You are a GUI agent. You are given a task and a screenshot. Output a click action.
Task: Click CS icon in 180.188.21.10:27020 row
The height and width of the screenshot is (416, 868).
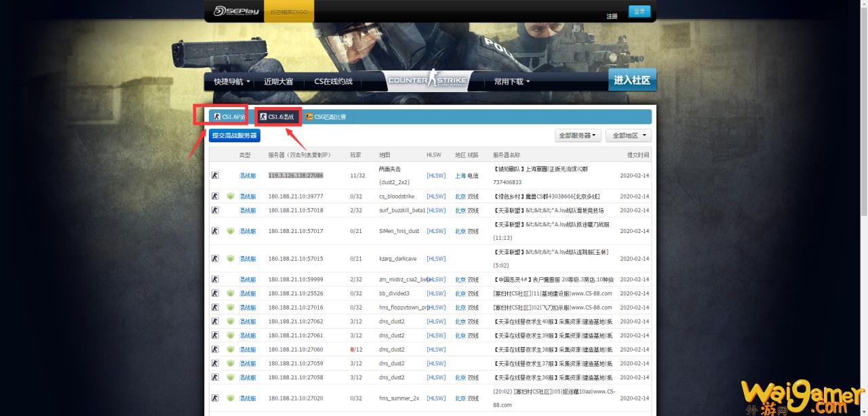coord(215,398)
